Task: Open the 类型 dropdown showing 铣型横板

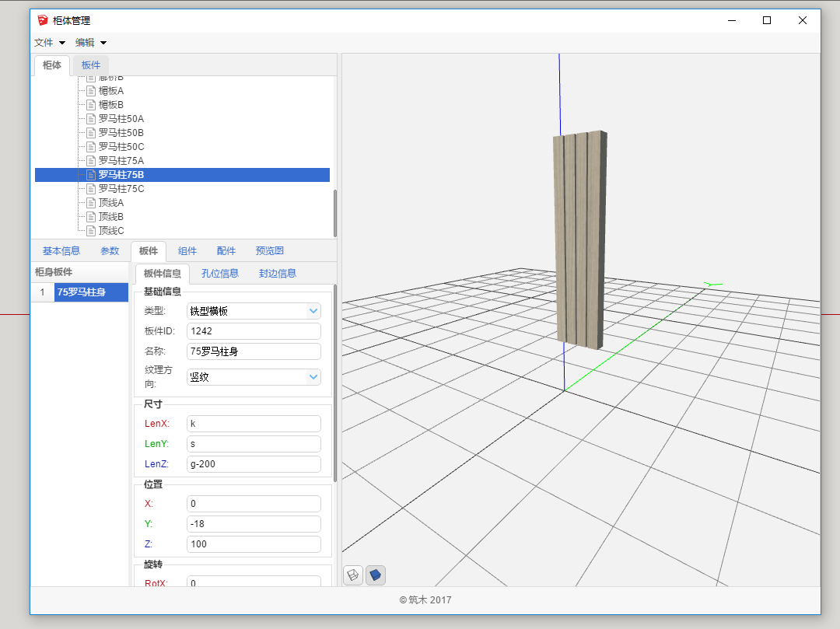Action: 254,311
